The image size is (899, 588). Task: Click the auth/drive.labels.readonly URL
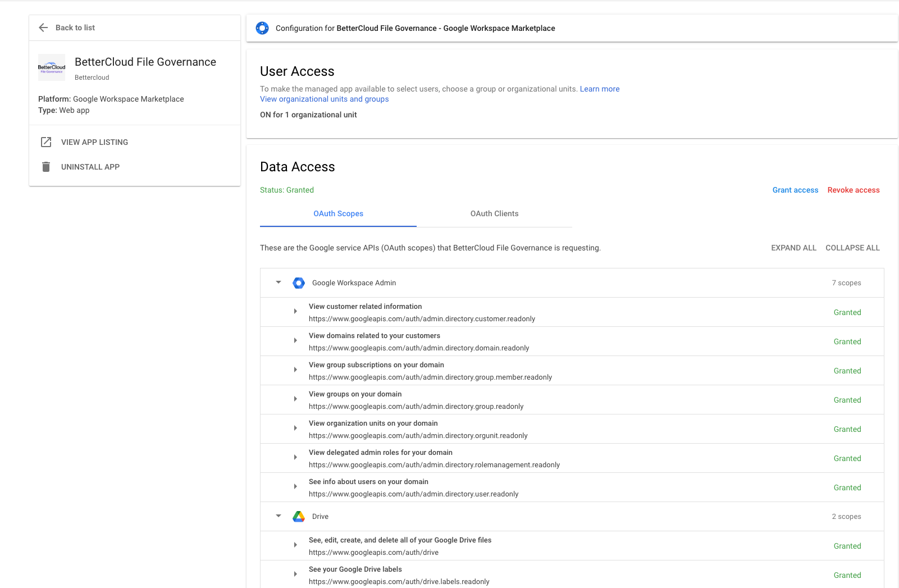coord(399,581)
